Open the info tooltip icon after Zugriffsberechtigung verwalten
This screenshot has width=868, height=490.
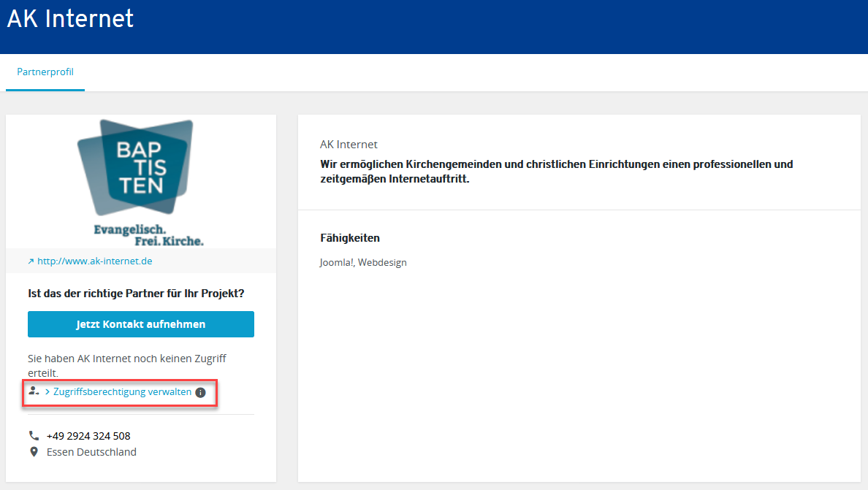(200, 392)
